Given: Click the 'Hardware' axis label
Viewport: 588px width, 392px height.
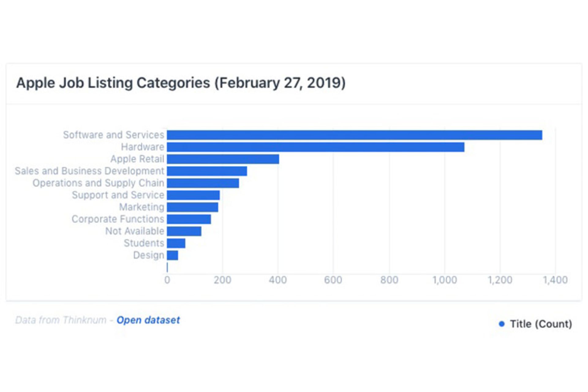Looking at the screenshot, I should 143,147.
